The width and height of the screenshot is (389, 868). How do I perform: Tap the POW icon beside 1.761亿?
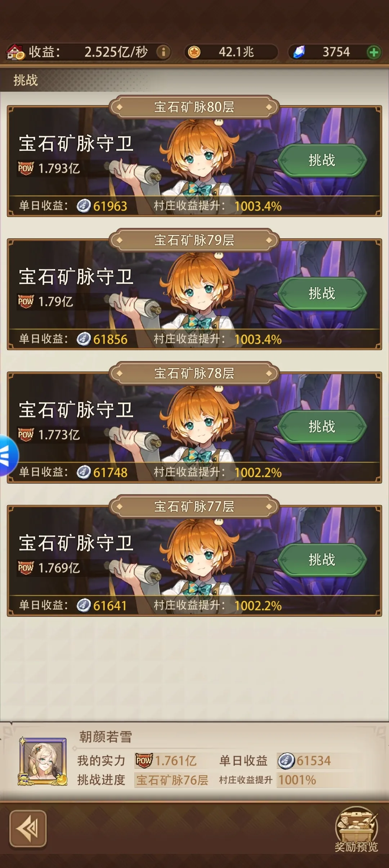point(144,760)
